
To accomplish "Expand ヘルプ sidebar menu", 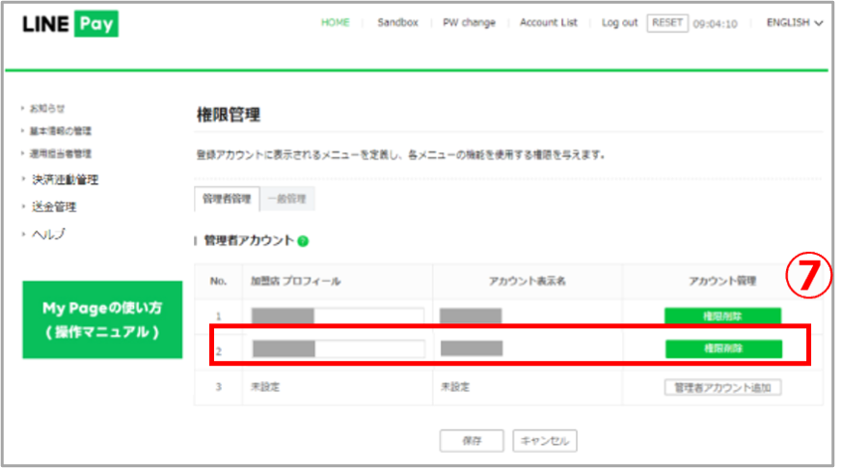I will (48, 234).
